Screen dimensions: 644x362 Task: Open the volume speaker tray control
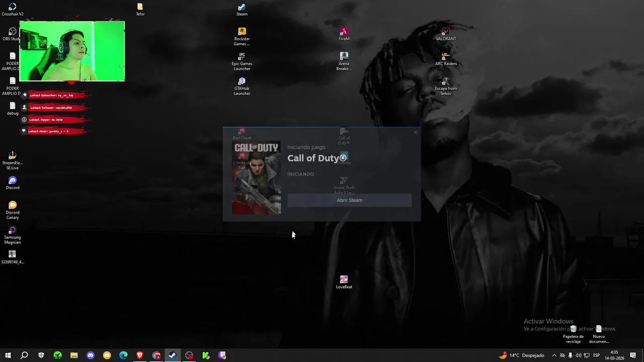point(578,355)
